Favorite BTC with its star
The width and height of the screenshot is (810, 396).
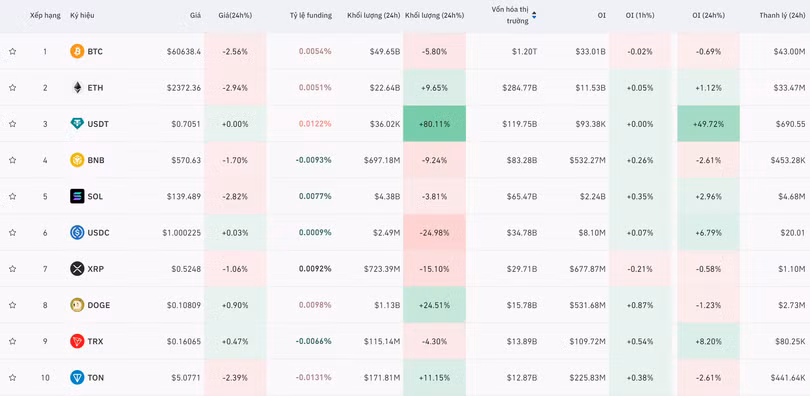[x=12, y=52]
